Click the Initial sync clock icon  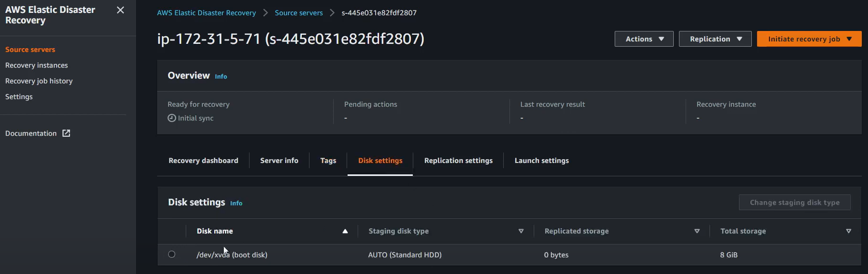[172, 118]
